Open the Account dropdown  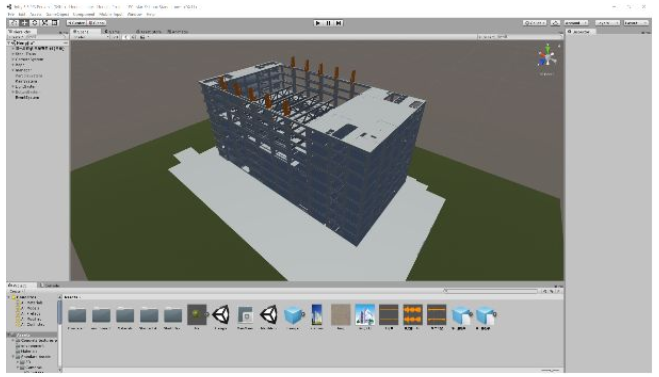[576, 23]
